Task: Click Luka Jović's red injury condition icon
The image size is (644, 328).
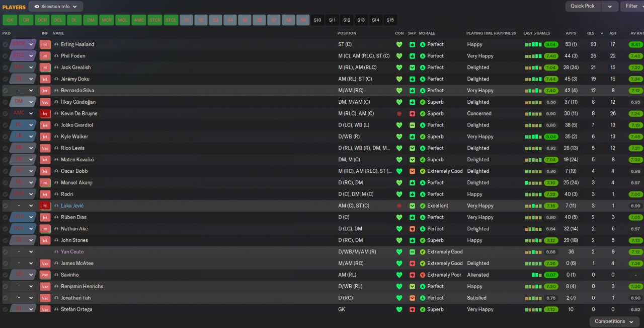Action: (x=399, y=206)
